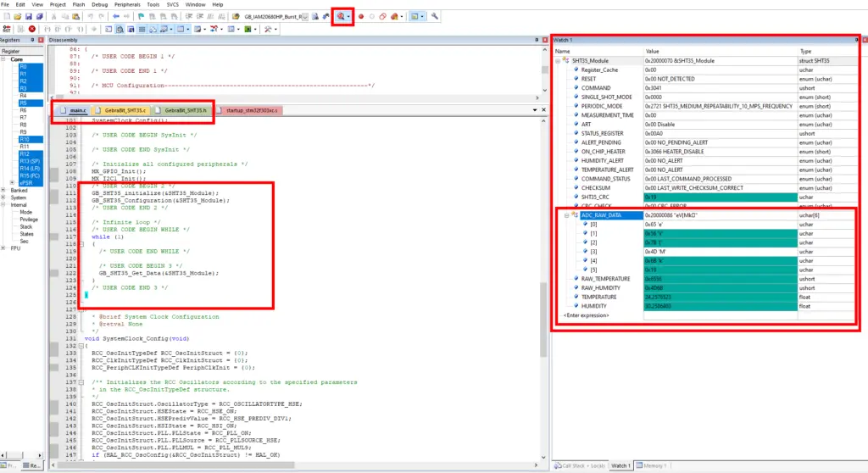Click the Insert Breakpoint red dot icon
This screenshot has height=473, width=868.
coord(361,17)
